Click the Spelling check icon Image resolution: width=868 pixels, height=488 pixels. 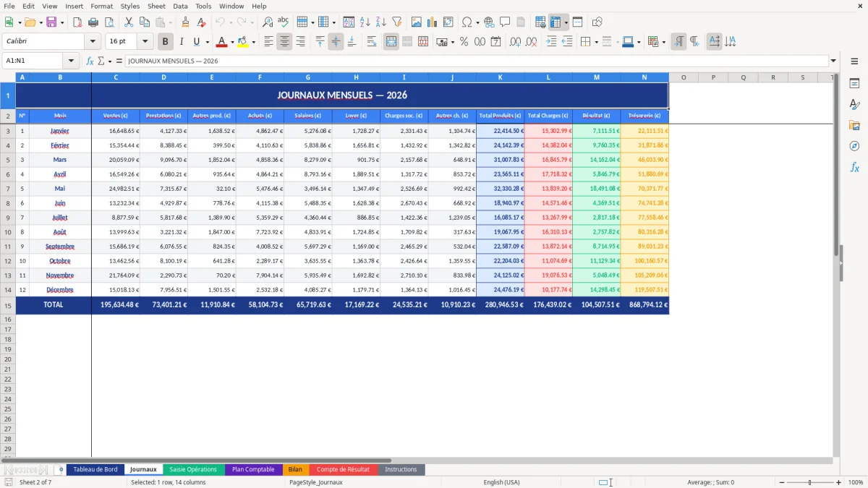click(x=284, y=22)
